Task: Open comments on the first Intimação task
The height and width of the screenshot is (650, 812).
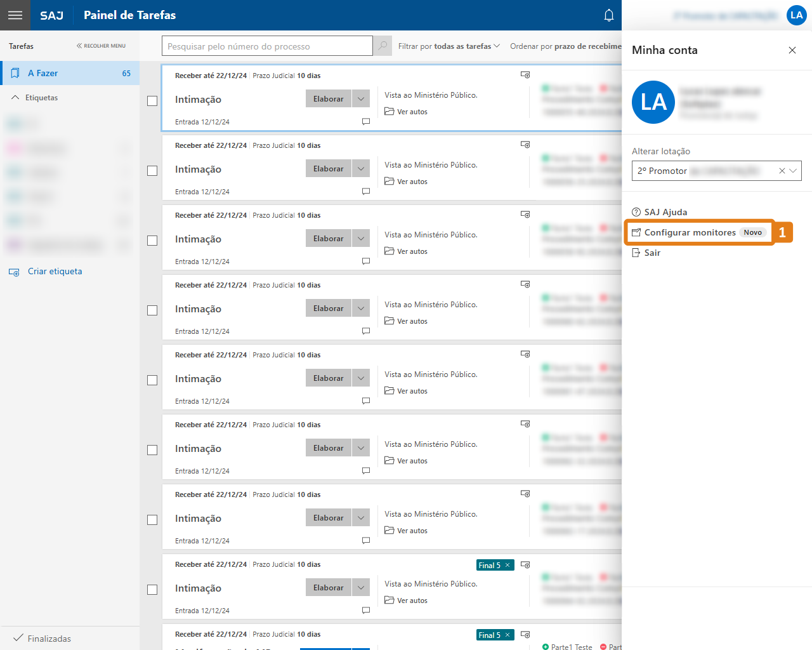Action: point(365,122)
